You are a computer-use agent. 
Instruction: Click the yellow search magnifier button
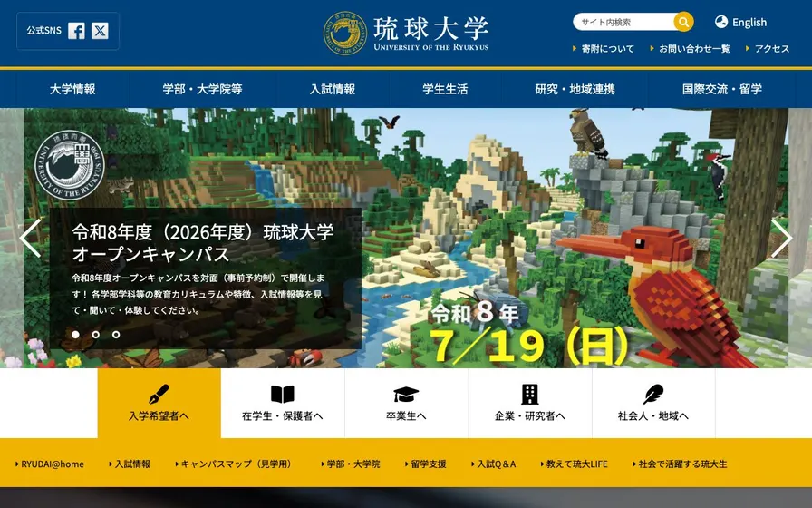(683, 22)
